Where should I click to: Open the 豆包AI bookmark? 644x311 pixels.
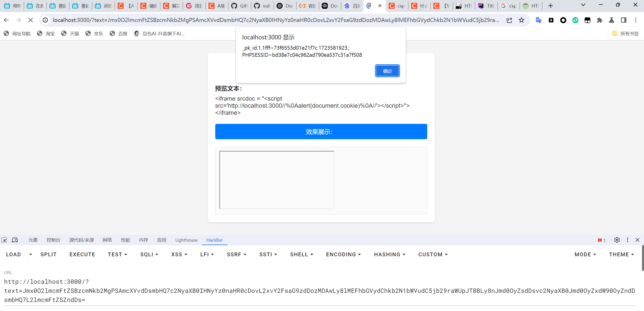[x=159, y=34]
